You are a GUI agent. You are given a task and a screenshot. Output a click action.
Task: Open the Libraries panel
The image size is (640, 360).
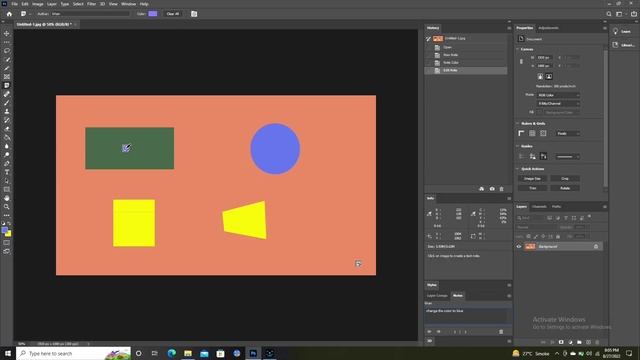tap(623, 45)
